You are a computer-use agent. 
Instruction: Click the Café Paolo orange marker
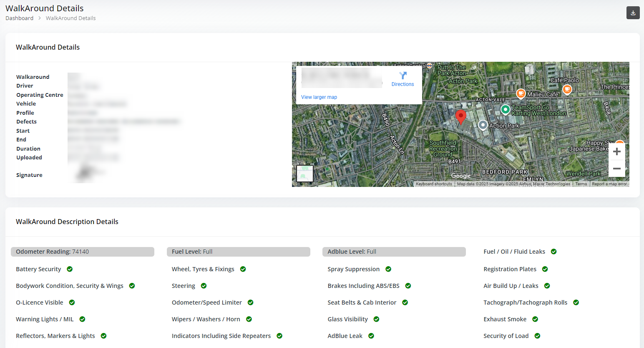click(x=567, y=89)
